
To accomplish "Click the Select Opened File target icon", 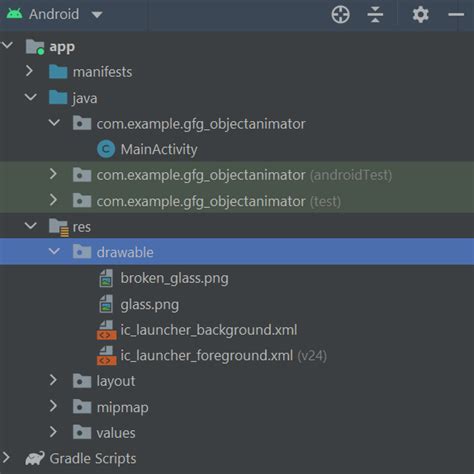I will 340,15.
